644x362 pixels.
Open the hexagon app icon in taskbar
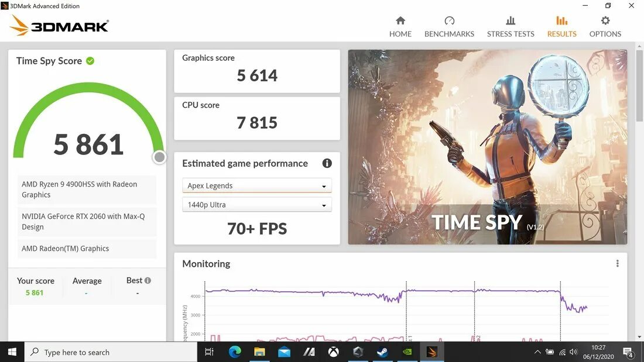tap(358, 352)
